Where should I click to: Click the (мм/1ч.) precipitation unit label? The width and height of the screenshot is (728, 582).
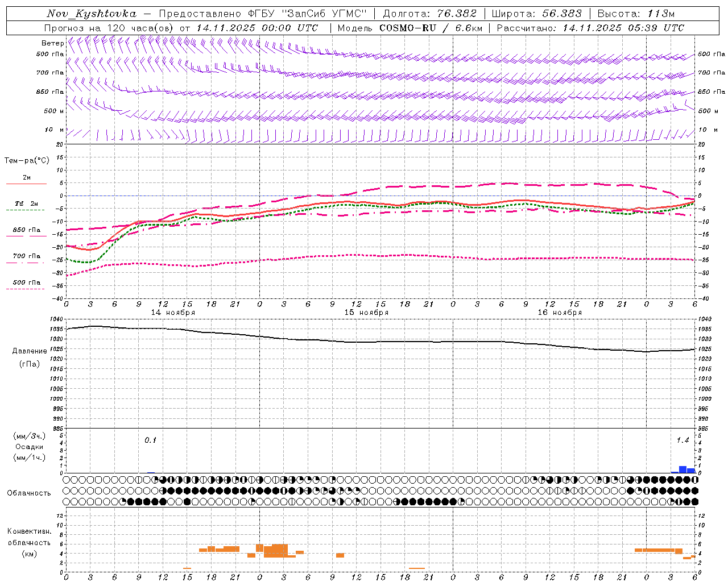click(x=30, y=458)
